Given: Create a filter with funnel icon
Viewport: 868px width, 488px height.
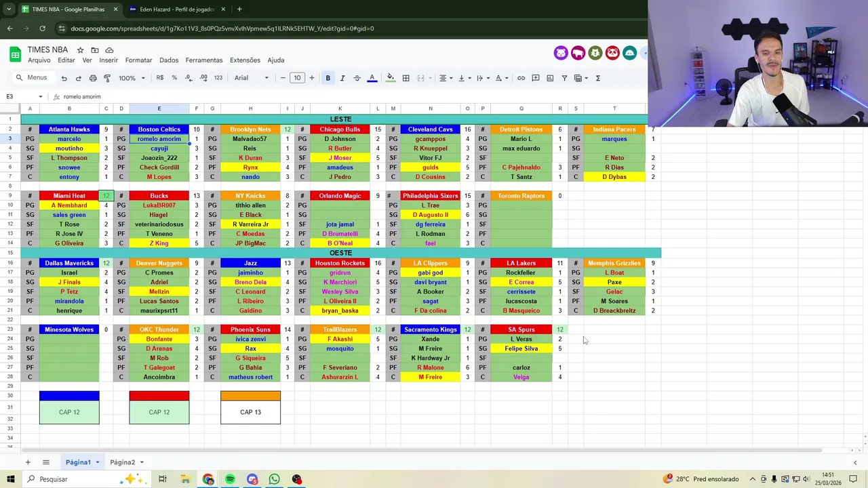Looking at the screenshot, I should (564, 78).
